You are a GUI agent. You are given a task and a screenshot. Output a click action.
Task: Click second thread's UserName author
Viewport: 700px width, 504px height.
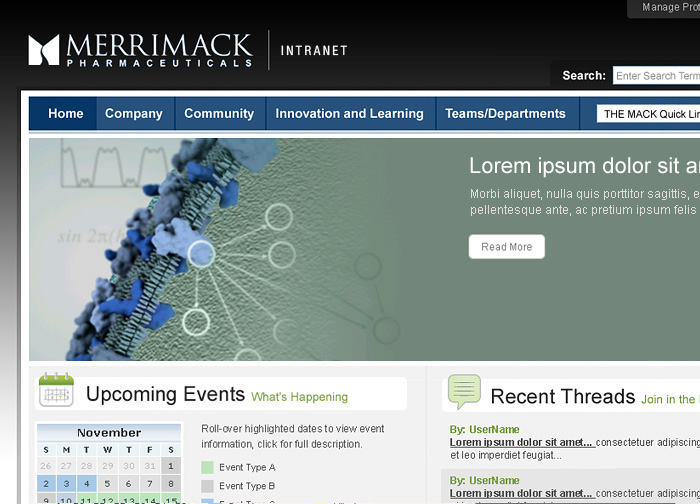pos(494,480)
